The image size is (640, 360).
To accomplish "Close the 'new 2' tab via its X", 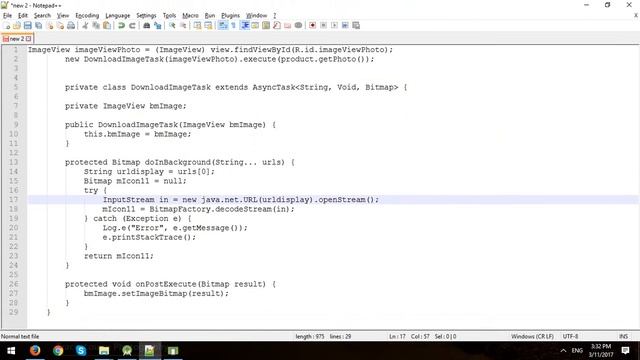I will point(29,39).
